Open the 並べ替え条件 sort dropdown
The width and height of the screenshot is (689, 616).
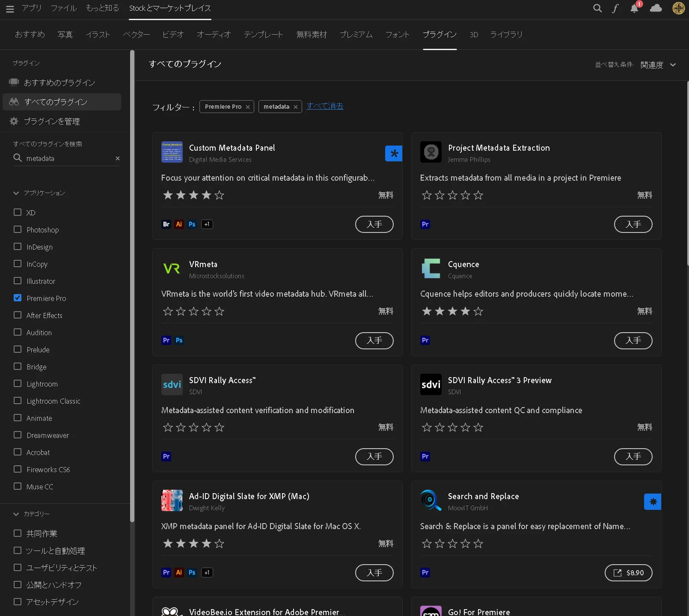[658, 65]
